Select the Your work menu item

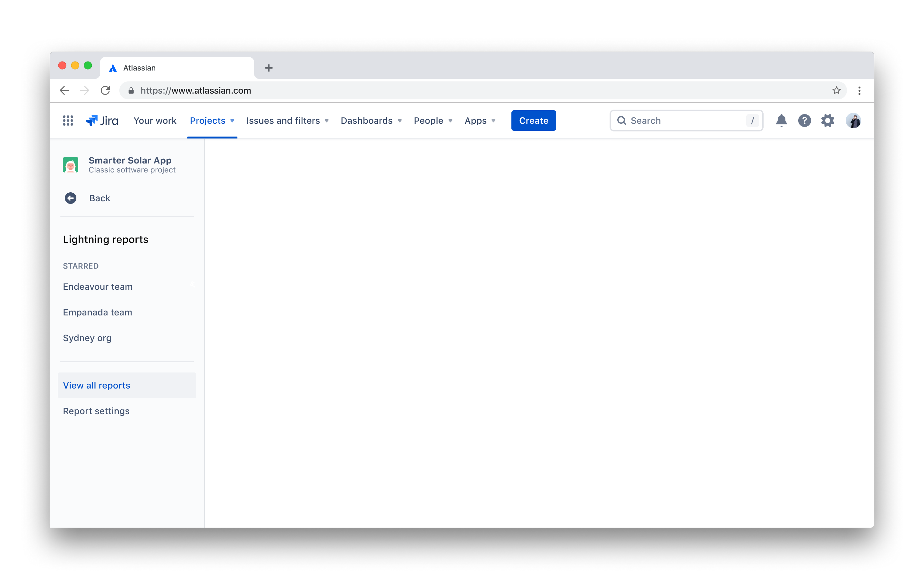tap(155, 121)
